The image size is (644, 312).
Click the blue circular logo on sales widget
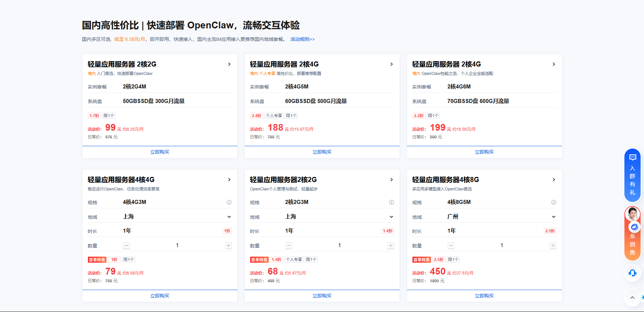coord(634,227)
